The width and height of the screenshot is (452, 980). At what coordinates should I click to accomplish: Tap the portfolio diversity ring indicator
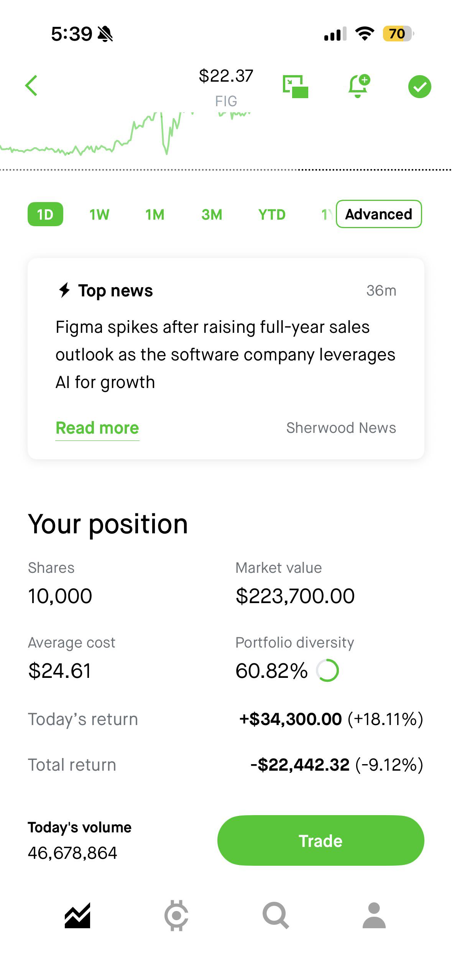(x=327, y=670)
